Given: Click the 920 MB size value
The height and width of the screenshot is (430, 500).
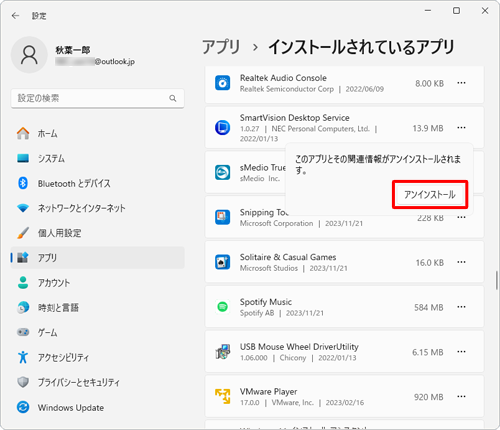Looking at the screenshot, I should click(429, 397).
